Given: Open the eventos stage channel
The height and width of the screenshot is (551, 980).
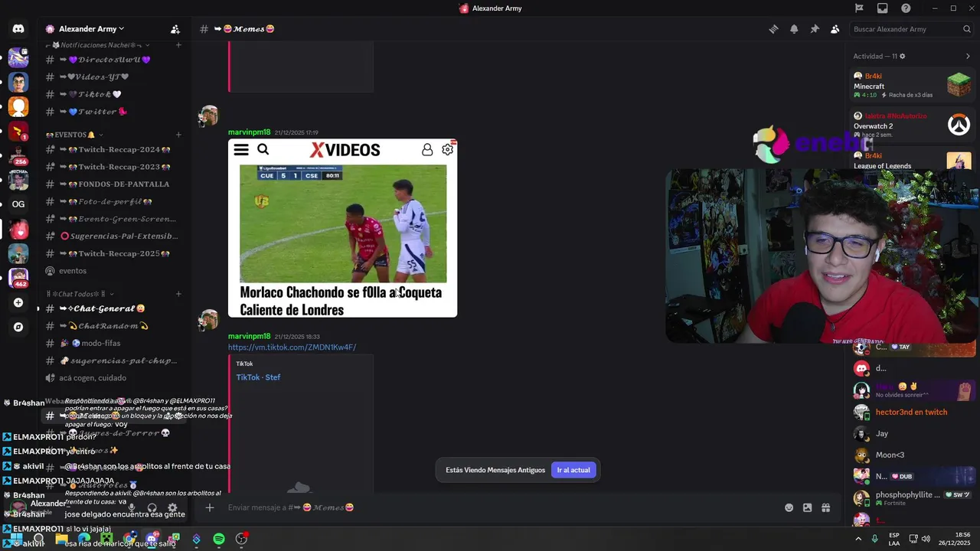Looking at the screenshot, I should click(x=111, y=271).
